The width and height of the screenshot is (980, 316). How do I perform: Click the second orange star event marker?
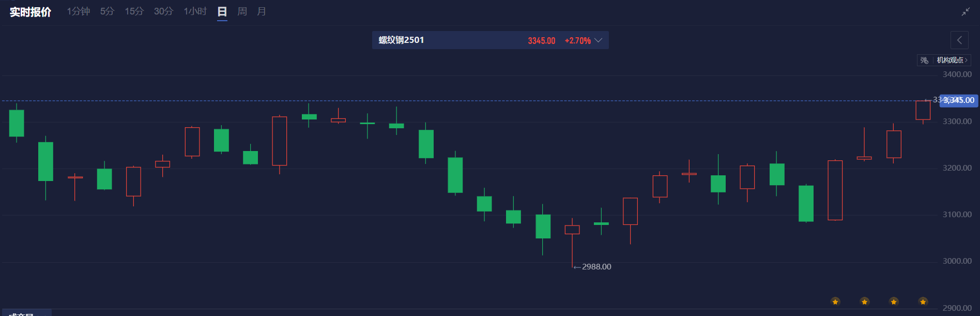click(x=865, y=302)
